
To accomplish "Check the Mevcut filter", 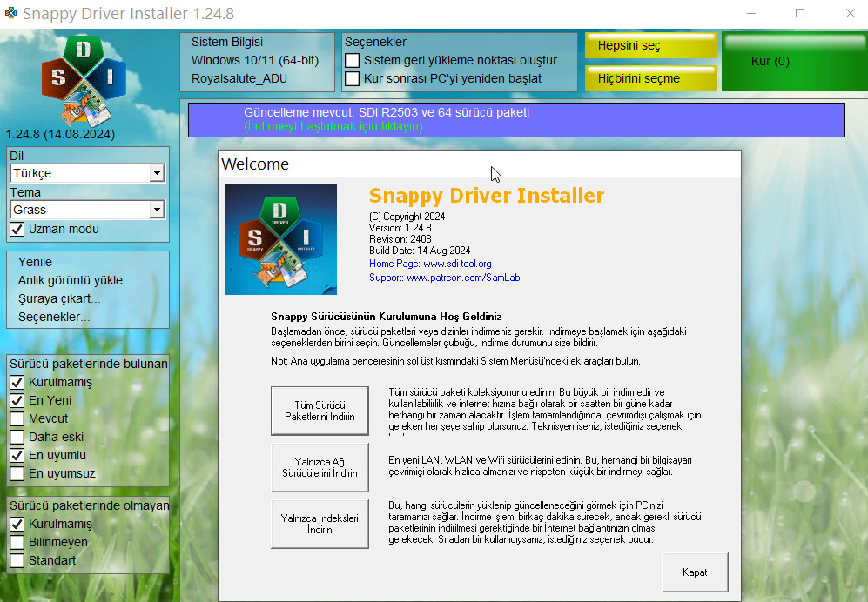I will [17, 418].
